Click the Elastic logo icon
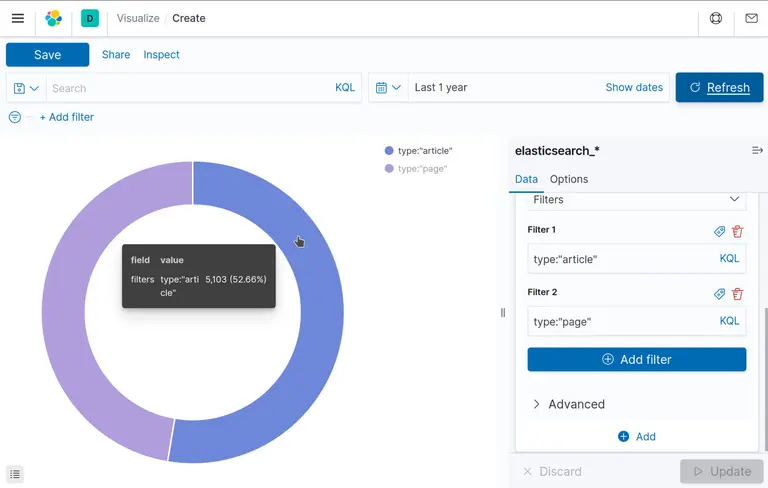Screen dimensions: 768x488 (54, 18)
